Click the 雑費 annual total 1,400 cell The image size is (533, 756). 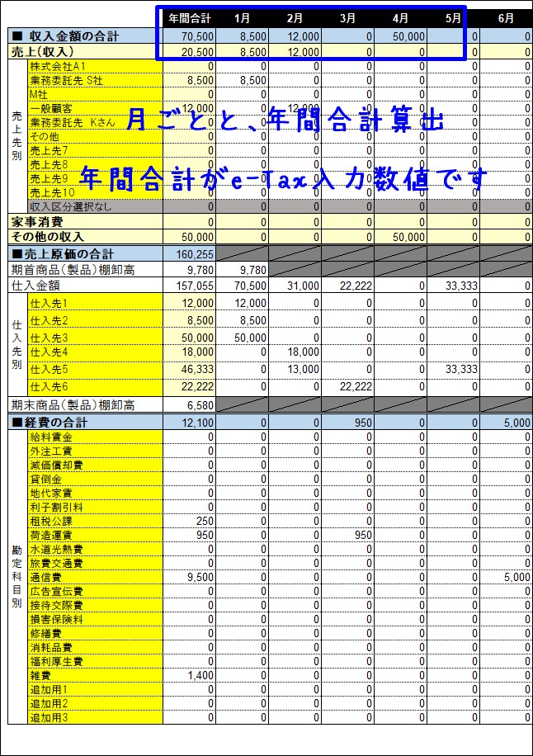click(189, 675)
